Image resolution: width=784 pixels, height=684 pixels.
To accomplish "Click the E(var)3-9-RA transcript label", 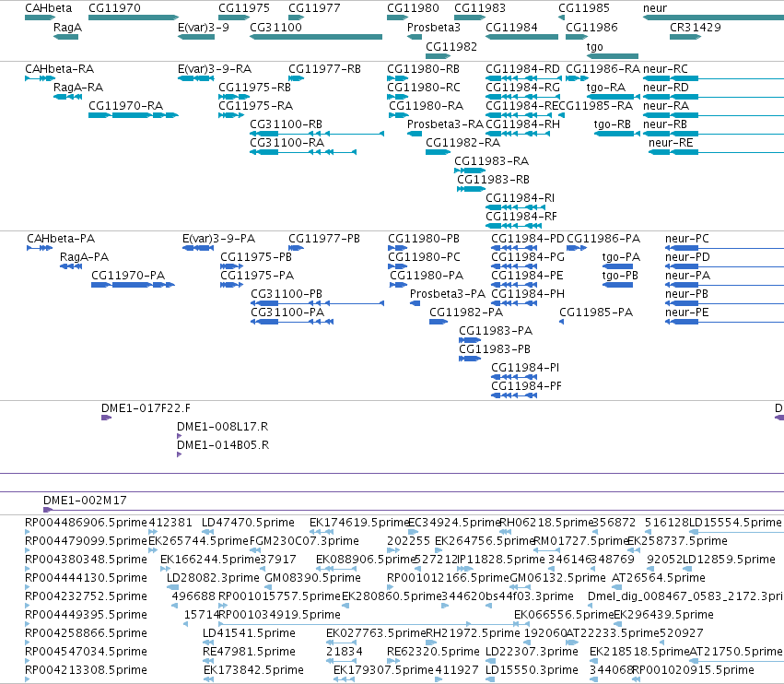I will (x=215, y=68).
